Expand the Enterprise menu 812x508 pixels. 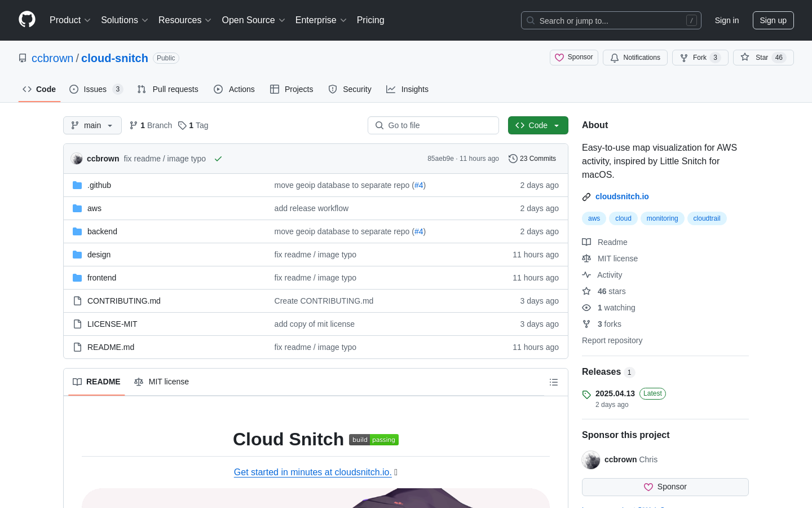point(321,20)
